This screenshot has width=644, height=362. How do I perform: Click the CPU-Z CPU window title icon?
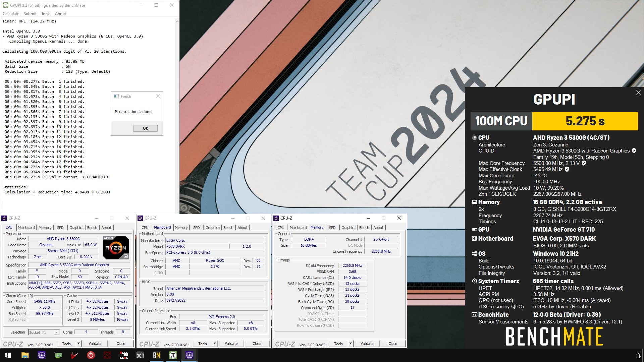(x=4, y=218)
